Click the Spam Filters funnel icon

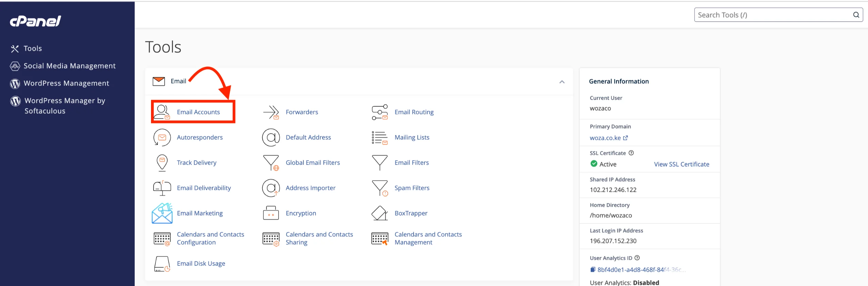click(x=380, y=188)
